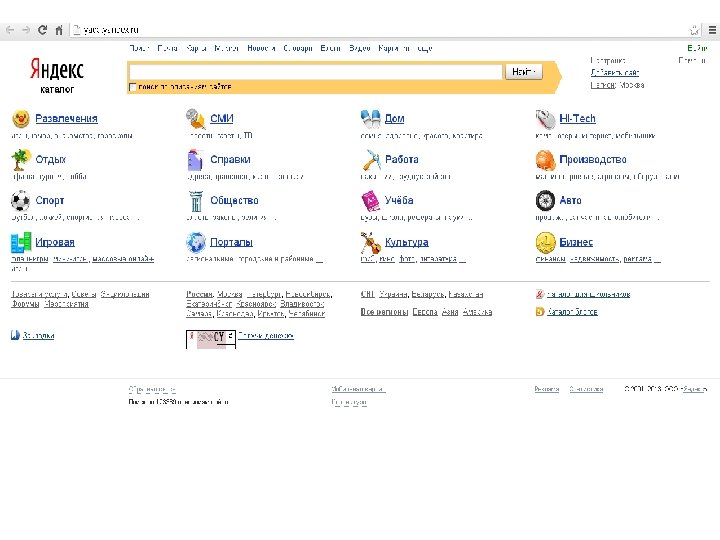The image size is (720, 540).
Task: Click the Порталы globe icon
Action: (x=196, y=242)
